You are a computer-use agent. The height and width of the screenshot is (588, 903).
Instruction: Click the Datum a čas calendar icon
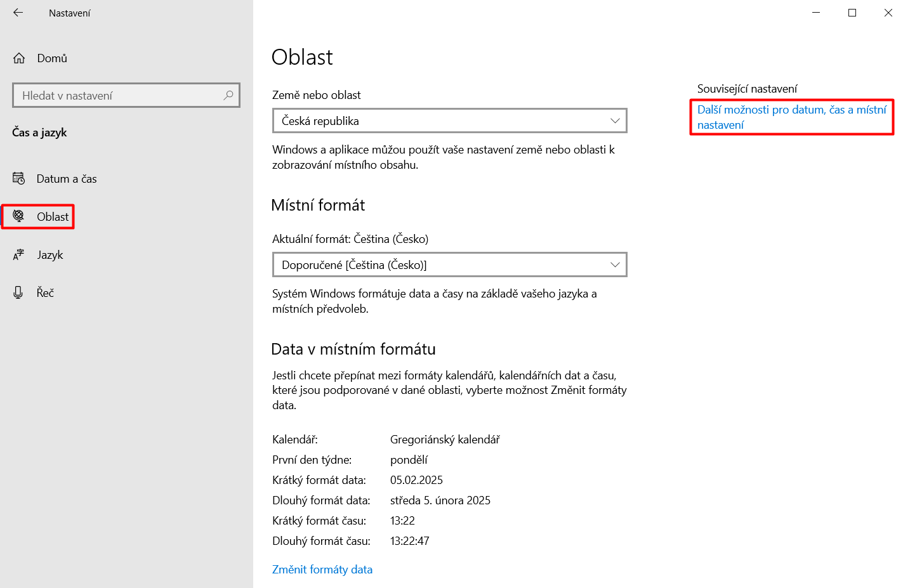(x=19, y=179)
